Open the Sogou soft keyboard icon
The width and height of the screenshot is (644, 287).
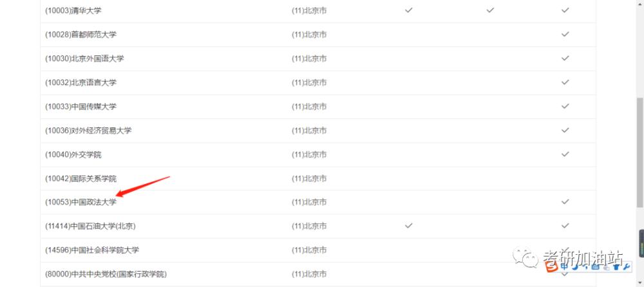[x=595, y=267]
